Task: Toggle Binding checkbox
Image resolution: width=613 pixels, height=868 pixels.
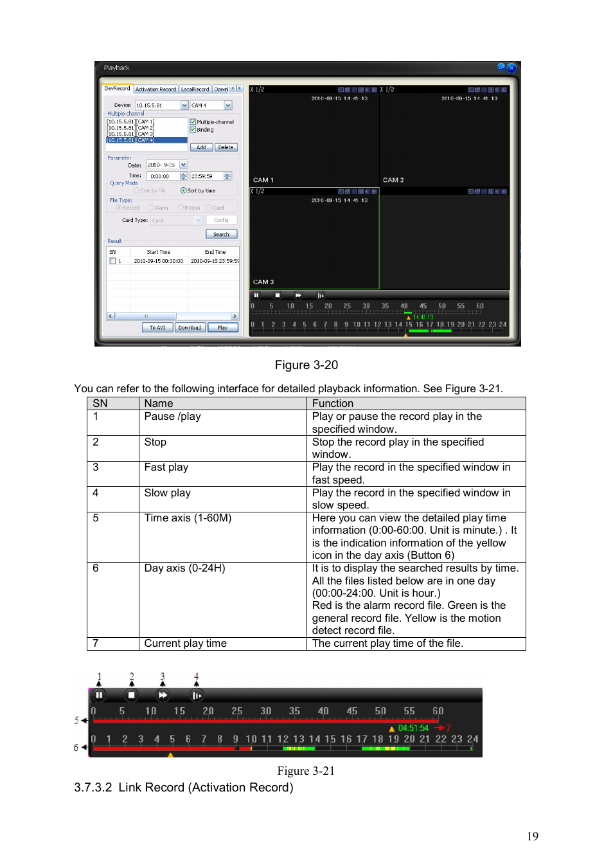Action: pyautogui.click(x=193, y=129)
